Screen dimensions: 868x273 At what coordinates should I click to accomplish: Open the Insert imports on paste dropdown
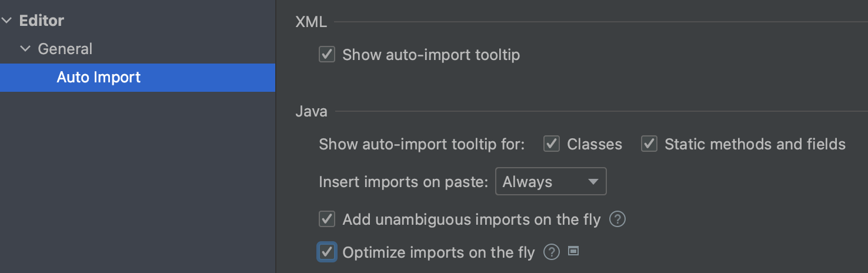click(550, 182)
